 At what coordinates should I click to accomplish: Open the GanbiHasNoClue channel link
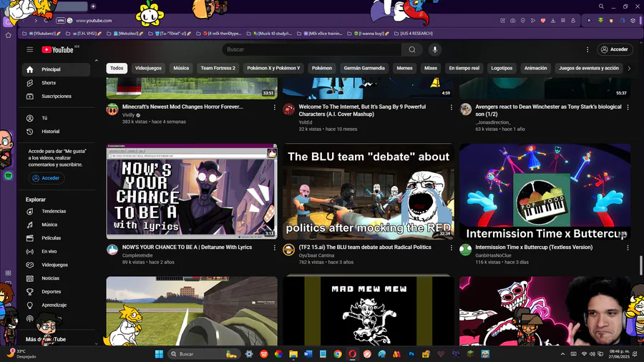493,255
